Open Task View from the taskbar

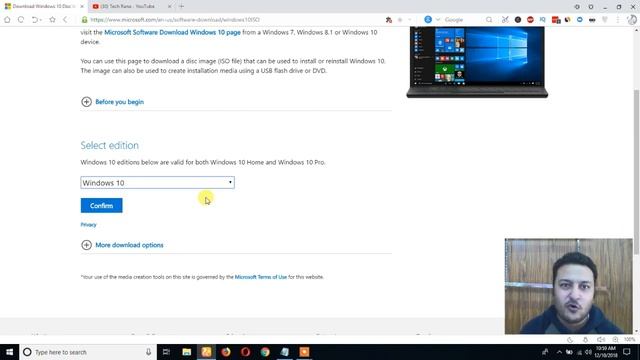(x=166, y=352)
